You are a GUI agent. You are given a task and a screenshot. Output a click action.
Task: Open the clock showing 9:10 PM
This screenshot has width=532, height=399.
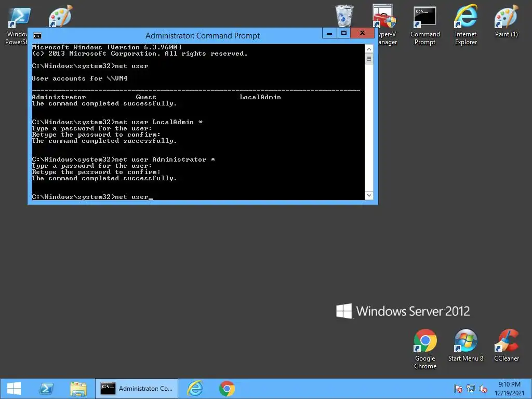pyautogui.click(x=509, y=389)
